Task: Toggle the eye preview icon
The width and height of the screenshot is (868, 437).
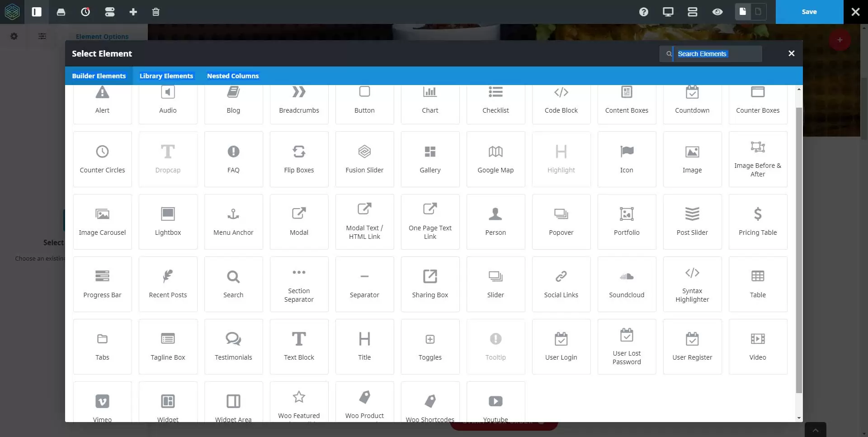Action: [x=717, y=12]
